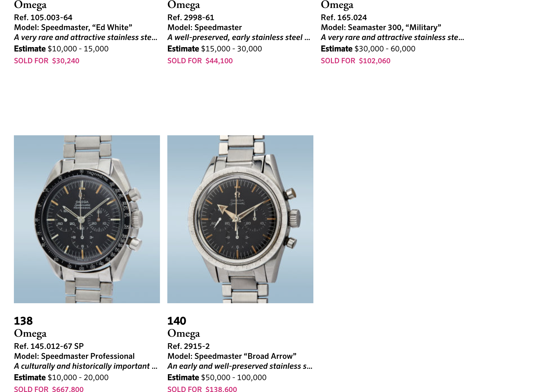Click lot number 138 heading
The height and width of the screenshot is (392, 536).
23,321
